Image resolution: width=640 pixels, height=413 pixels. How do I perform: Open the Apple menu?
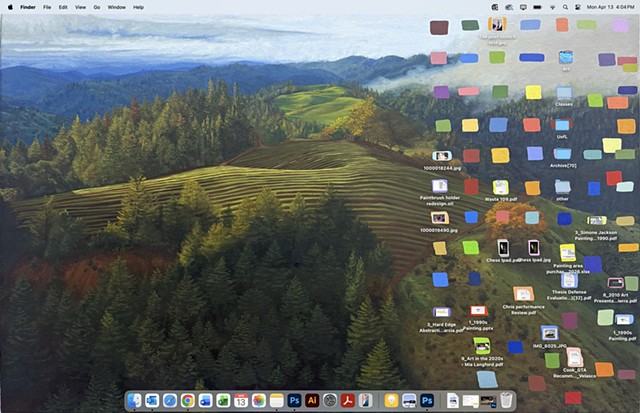point(10,7)
